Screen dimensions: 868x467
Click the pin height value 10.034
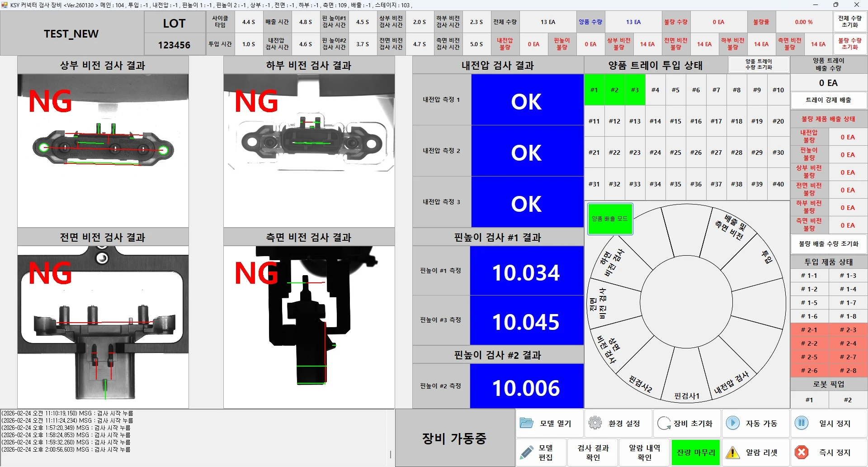click(527, 271)
